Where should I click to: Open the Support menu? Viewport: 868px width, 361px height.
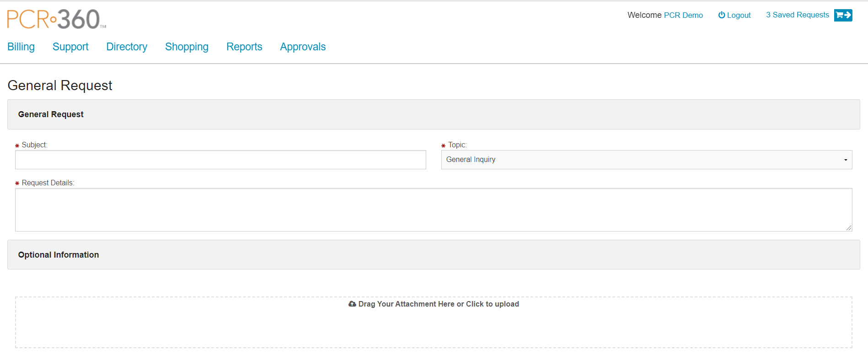70,47
